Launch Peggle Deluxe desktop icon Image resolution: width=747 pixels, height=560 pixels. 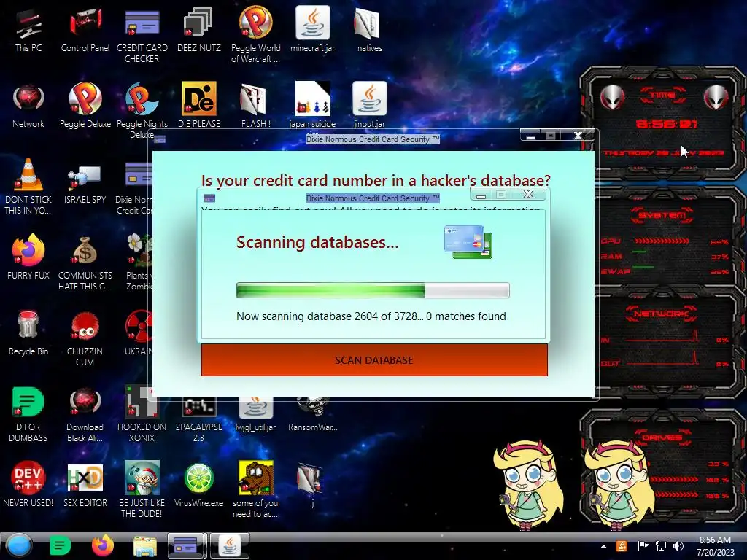pyautogui.click(x=85, y=106)
